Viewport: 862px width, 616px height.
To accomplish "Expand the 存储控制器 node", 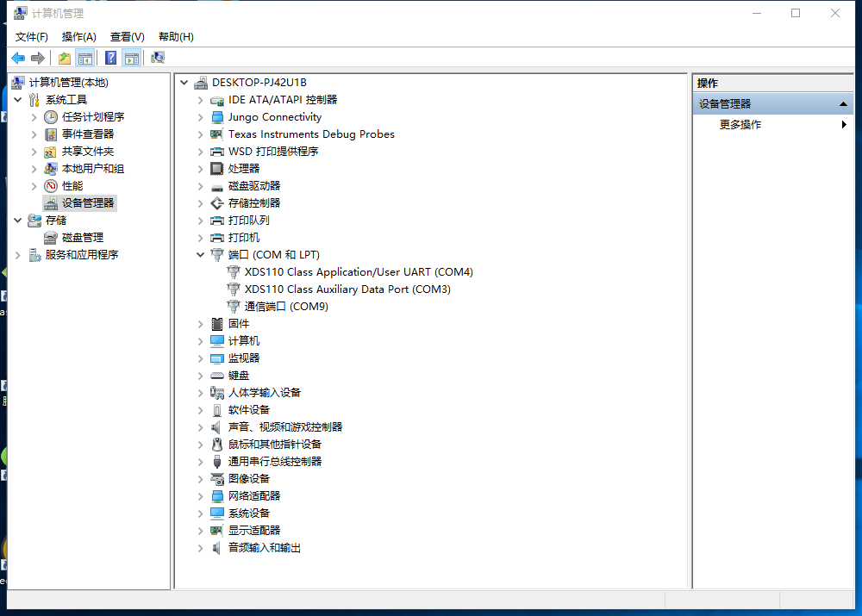I will pos(201,203).
